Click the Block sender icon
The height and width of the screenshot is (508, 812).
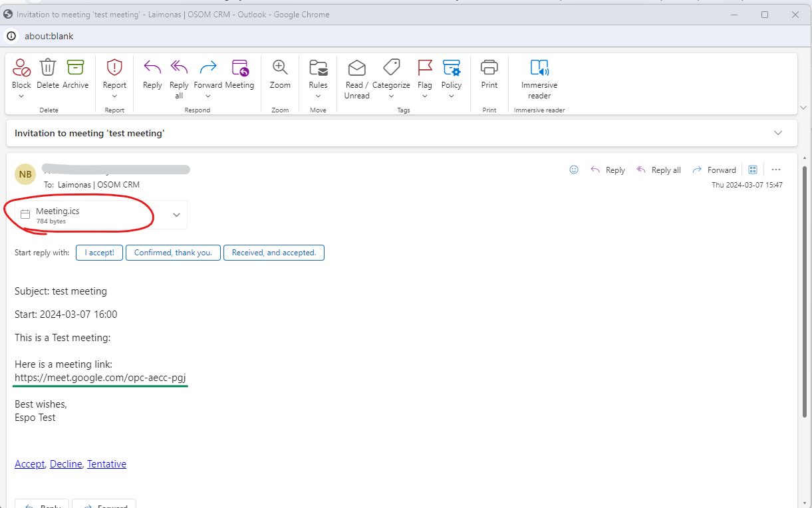coord(21,68)
